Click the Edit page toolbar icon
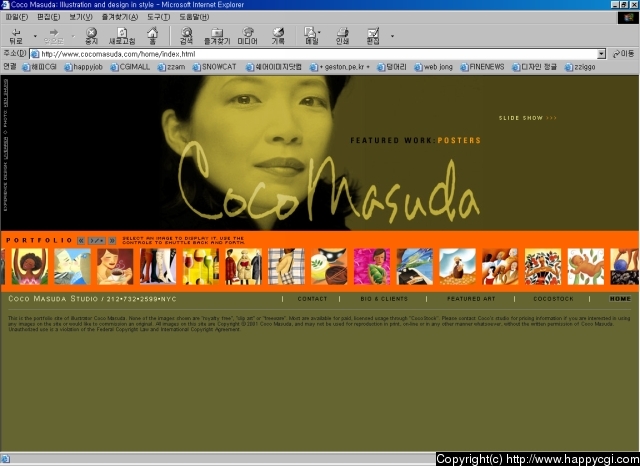The height and width of the screenshot is (466, 640). [x=373, y=36]
